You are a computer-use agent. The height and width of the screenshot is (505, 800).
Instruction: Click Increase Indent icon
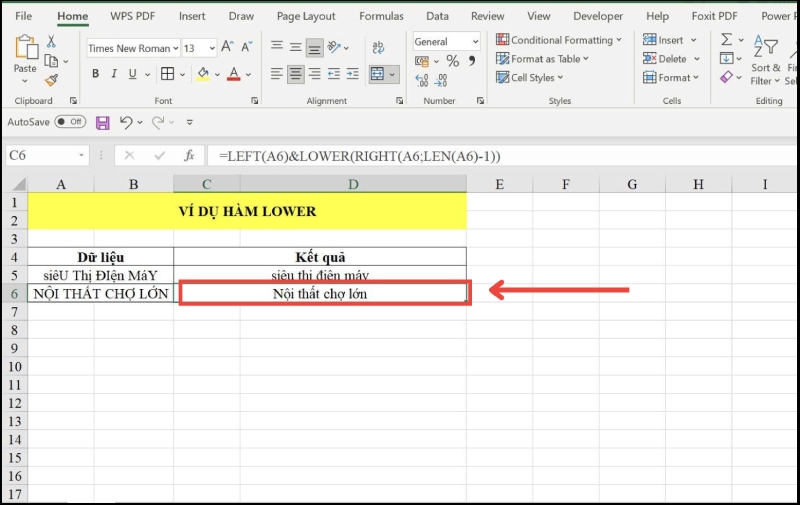[353, 74]
